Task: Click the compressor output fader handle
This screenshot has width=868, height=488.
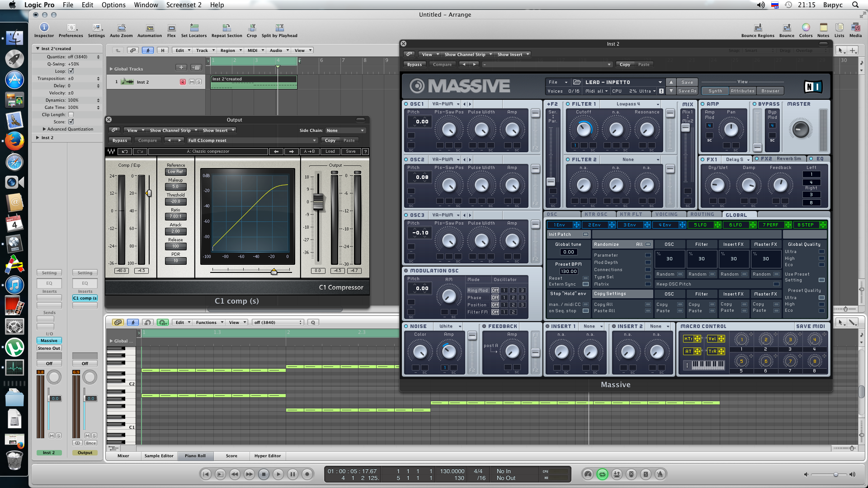Action: point(318,202)
